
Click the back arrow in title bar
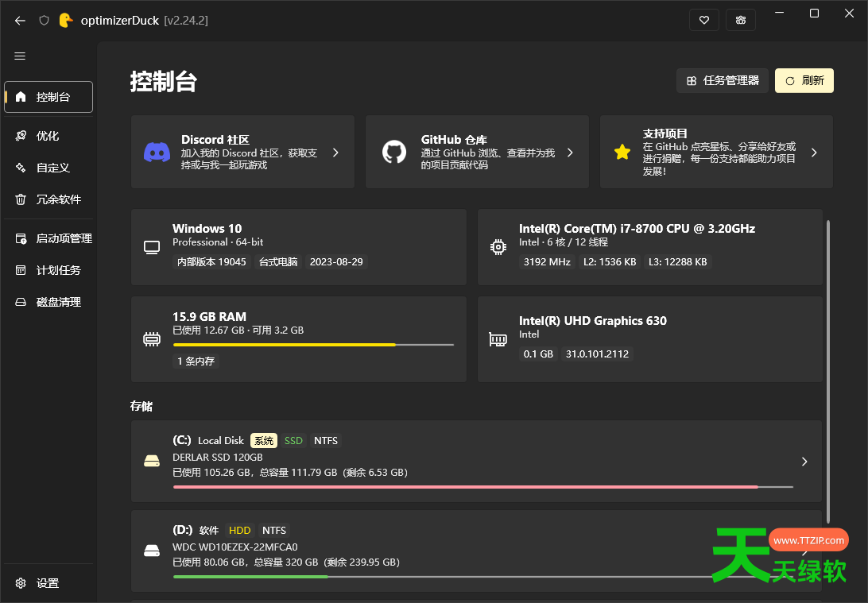(20, 21)
